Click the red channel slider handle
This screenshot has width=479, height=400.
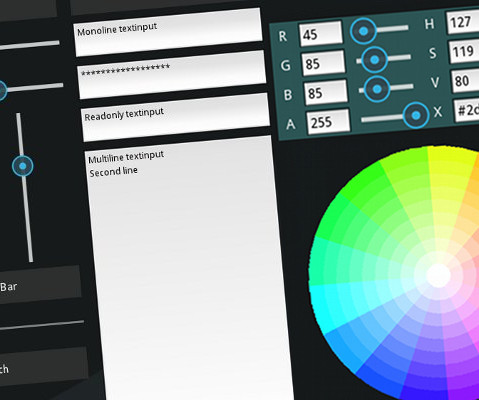click(x=363, y=31)
